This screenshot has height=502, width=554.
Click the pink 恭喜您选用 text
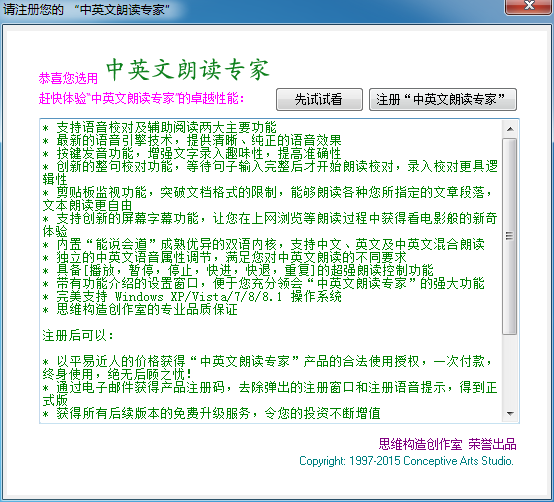[68, 78]
